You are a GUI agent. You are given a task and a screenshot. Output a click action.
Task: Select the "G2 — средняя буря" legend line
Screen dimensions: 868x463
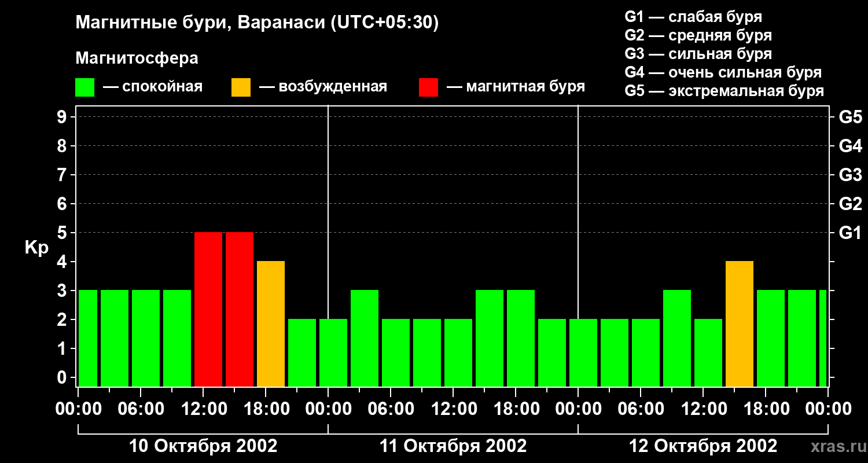point(698,35)
